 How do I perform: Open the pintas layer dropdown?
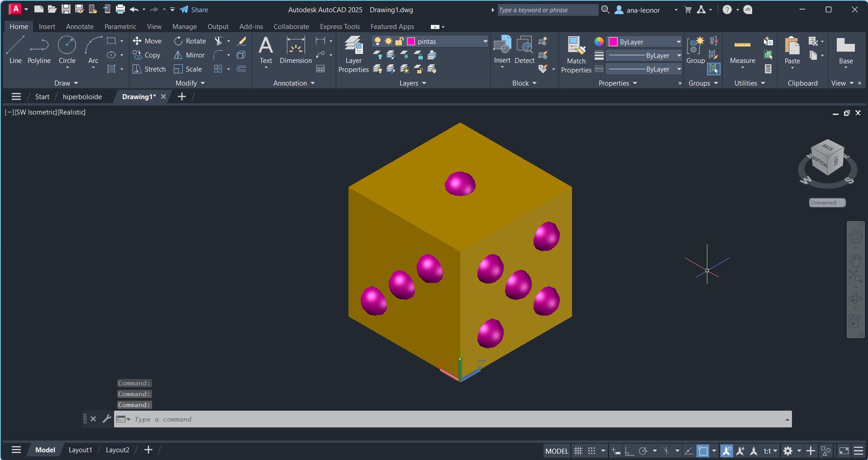(485, 42)
